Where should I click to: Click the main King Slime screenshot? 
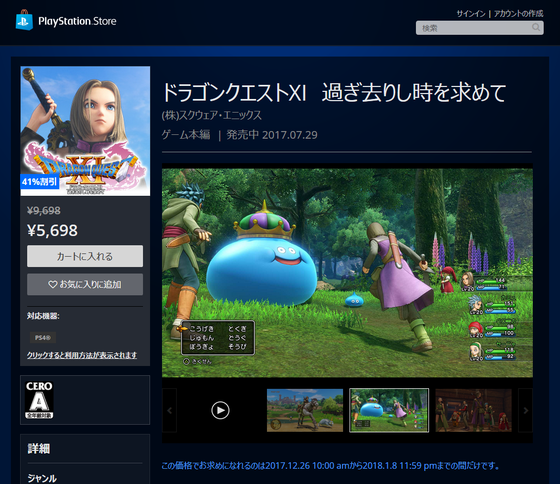coord(347,273)
